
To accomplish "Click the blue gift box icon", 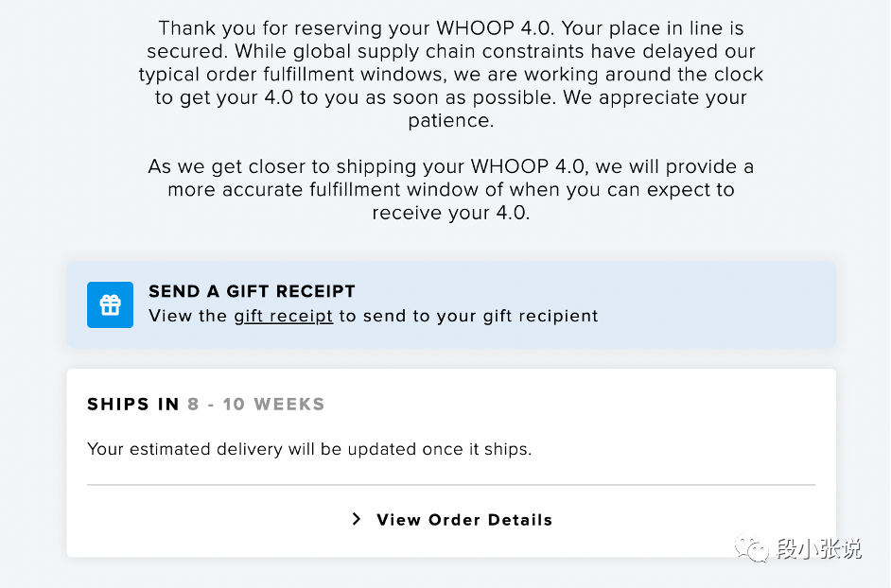I will (110, 304).
